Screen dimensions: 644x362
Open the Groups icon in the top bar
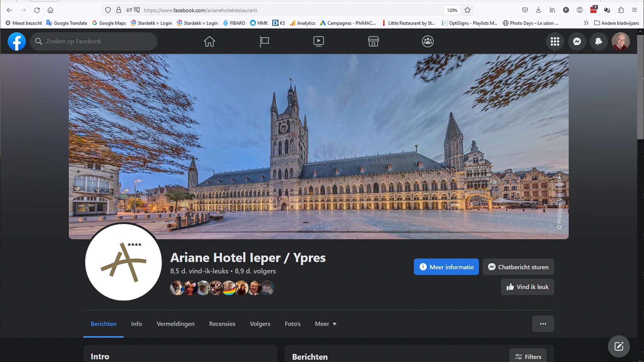428,41
